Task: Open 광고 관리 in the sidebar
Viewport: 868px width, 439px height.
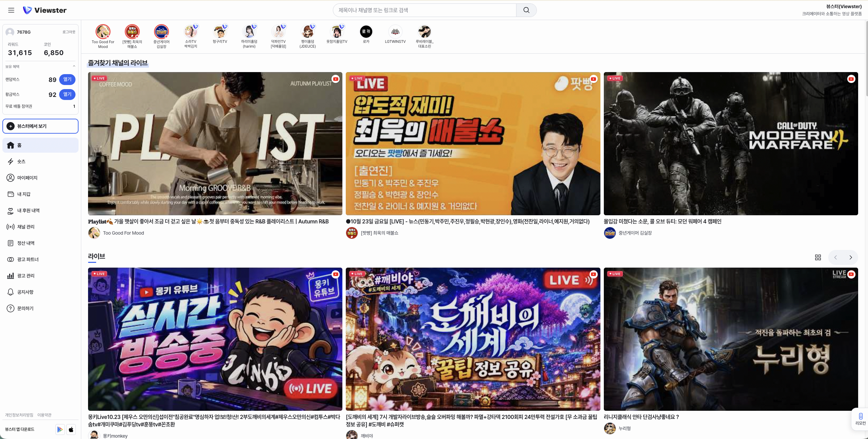Action: (x=40, y=276)
